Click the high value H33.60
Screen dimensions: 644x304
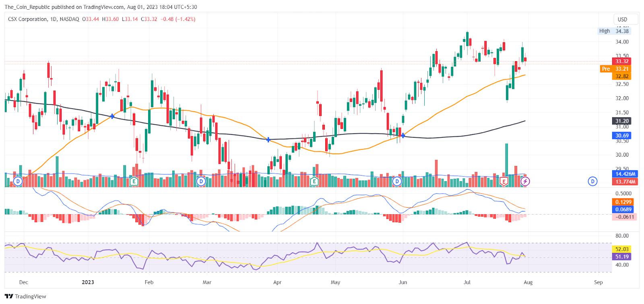[x=110, y=19]
